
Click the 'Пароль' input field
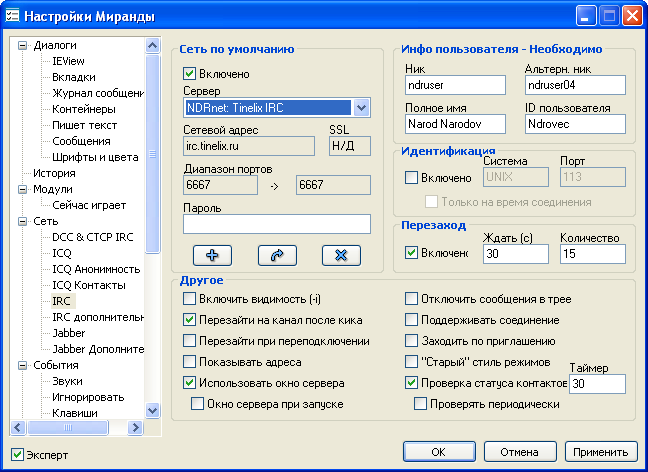(277, 224)
